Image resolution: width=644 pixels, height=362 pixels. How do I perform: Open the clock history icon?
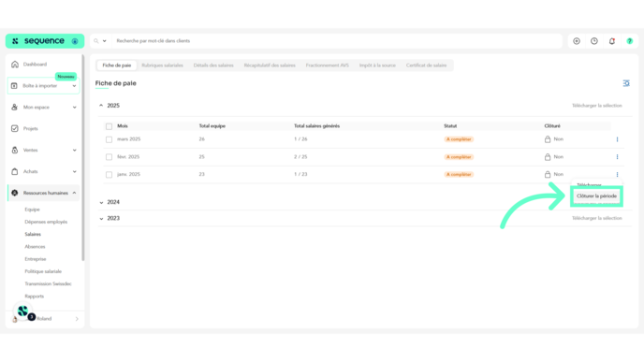[594, 41]
